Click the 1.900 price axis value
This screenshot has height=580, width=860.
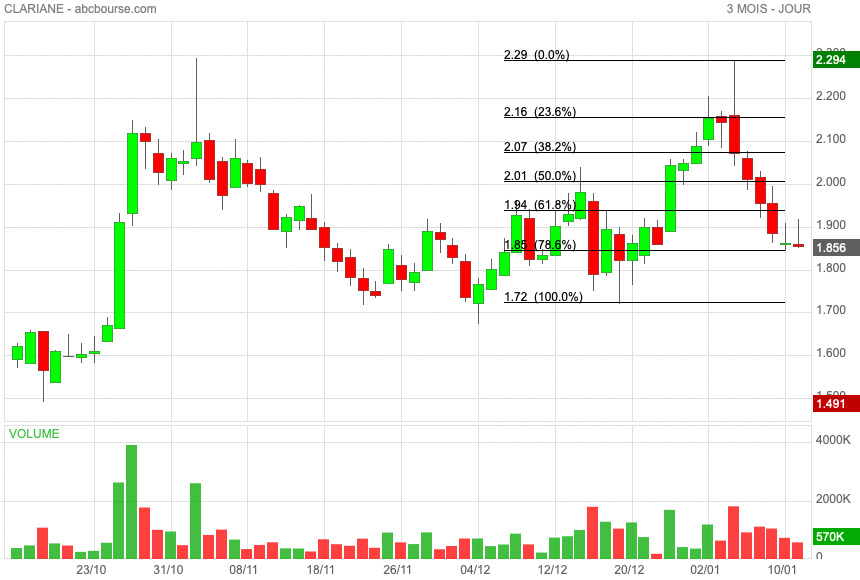tap(831, 225)
